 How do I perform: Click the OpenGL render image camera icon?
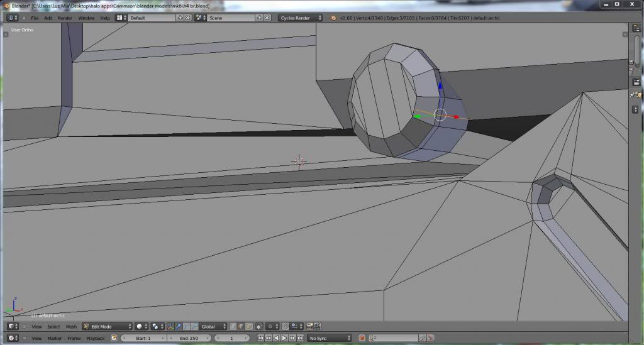point(309,326)
